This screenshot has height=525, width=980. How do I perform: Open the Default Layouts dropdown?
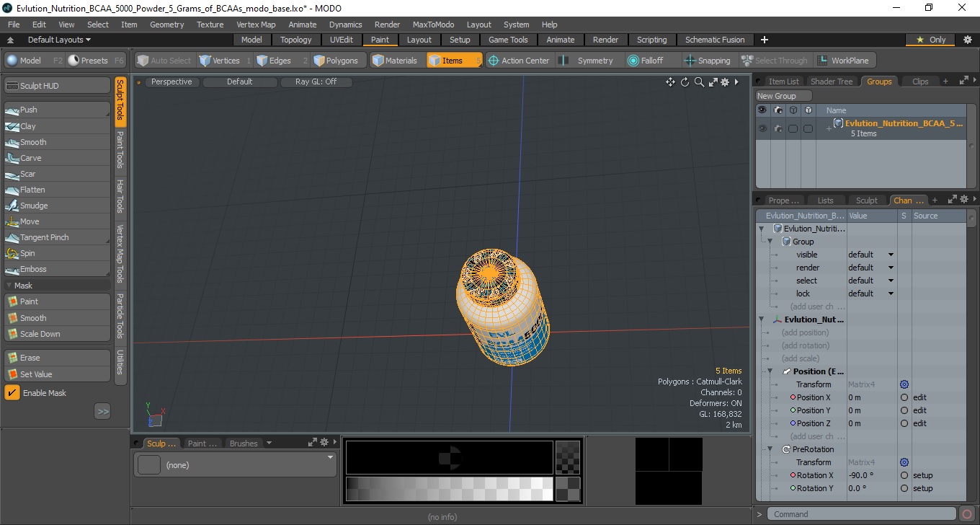point(59,40)
